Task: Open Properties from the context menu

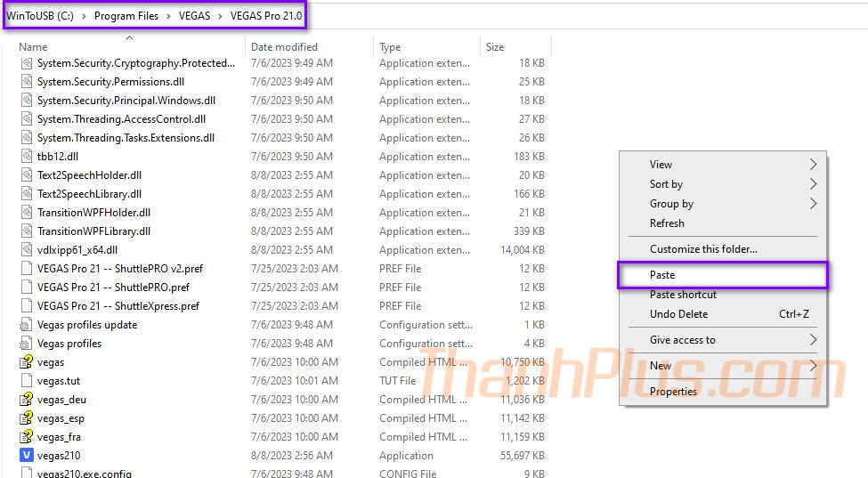Action: 673,392
